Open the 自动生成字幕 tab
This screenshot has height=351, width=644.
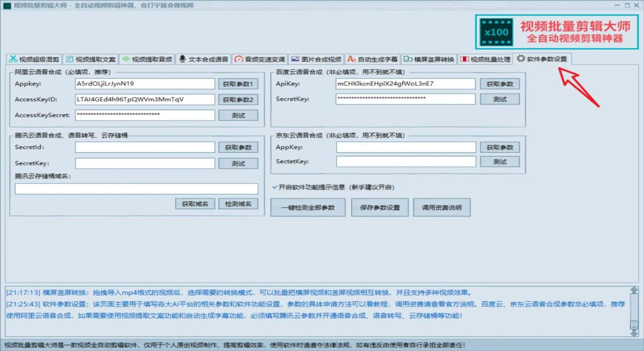(x=372, y=59)
